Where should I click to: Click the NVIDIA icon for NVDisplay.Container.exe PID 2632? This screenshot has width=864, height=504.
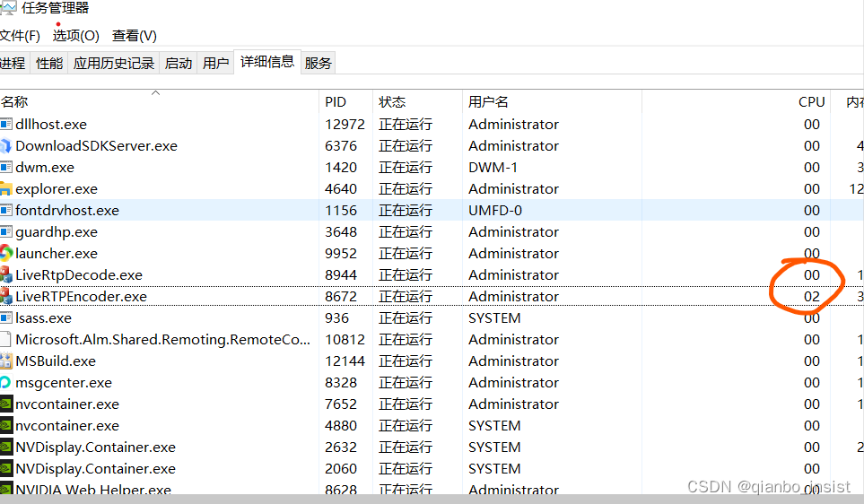[x=6, y=447]
